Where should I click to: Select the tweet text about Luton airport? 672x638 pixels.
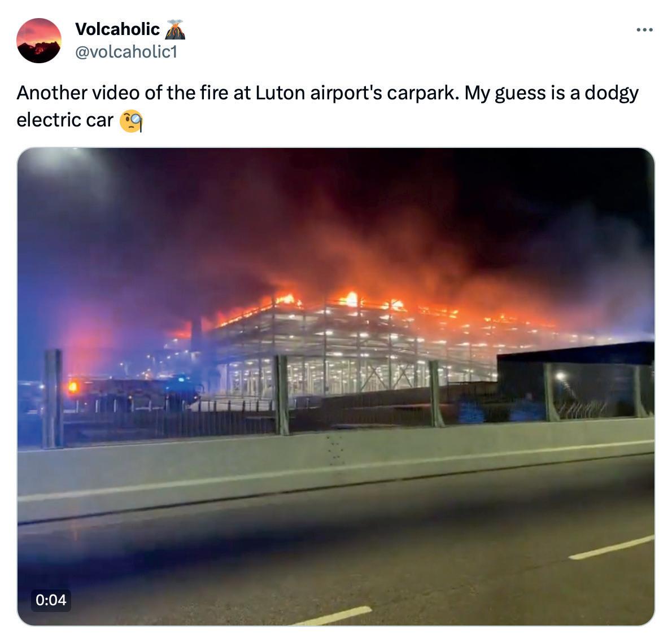coord(328,106)
